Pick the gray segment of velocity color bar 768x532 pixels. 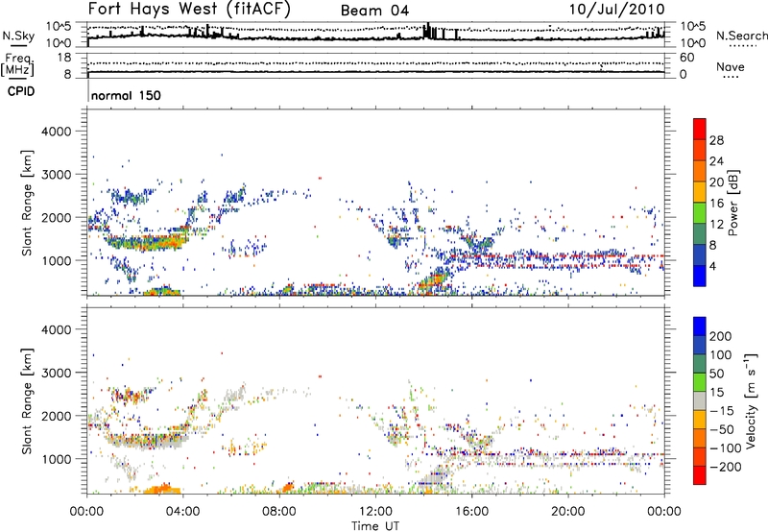[x=700, y=400]
